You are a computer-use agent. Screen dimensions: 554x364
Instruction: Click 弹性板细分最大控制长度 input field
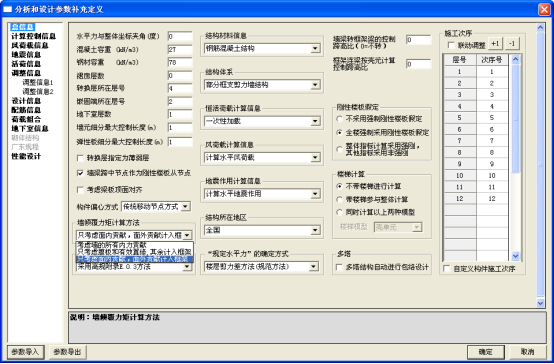180,142
